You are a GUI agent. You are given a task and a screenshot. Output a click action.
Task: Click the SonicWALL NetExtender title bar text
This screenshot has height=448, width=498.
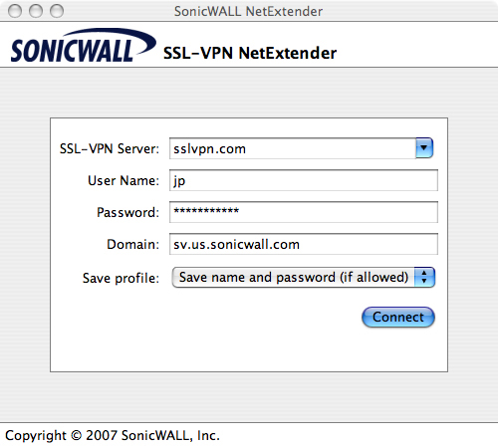(248, 11)
